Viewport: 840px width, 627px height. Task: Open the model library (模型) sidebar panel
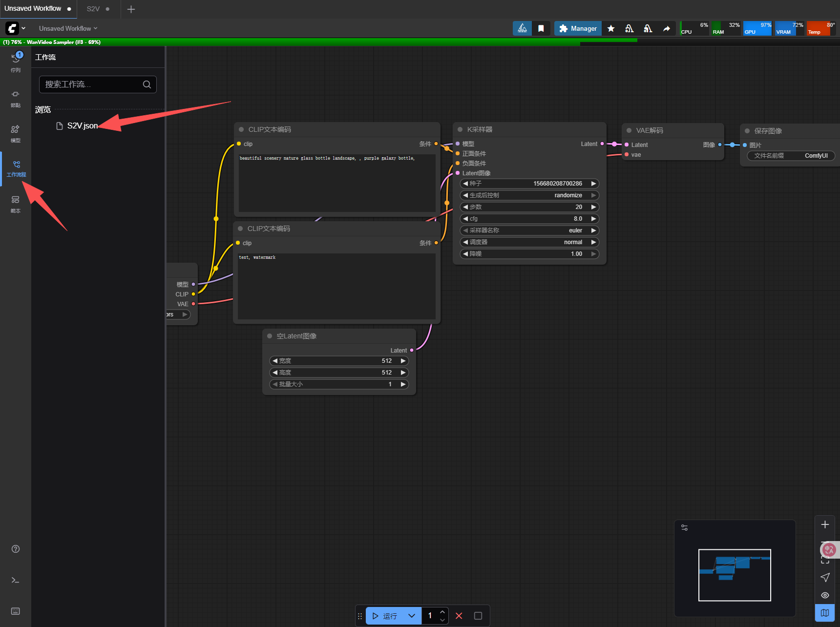pyautogui.click(x=16, y=133)
